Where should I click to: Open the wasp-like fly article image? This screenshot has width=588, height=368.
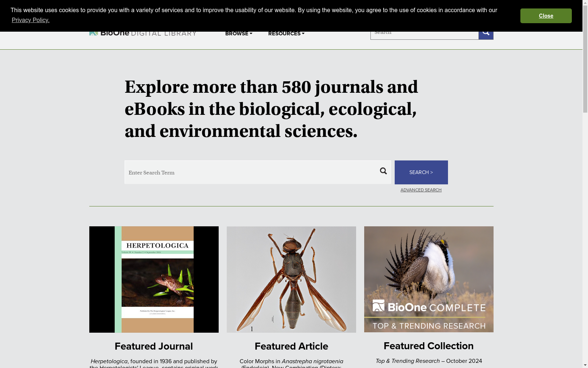(x=291, y=279)
